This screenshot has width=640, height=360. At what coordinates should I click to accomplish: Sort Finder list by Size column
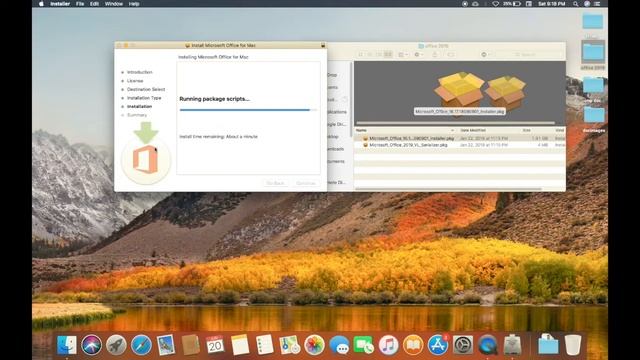click(x=527, y=130)
